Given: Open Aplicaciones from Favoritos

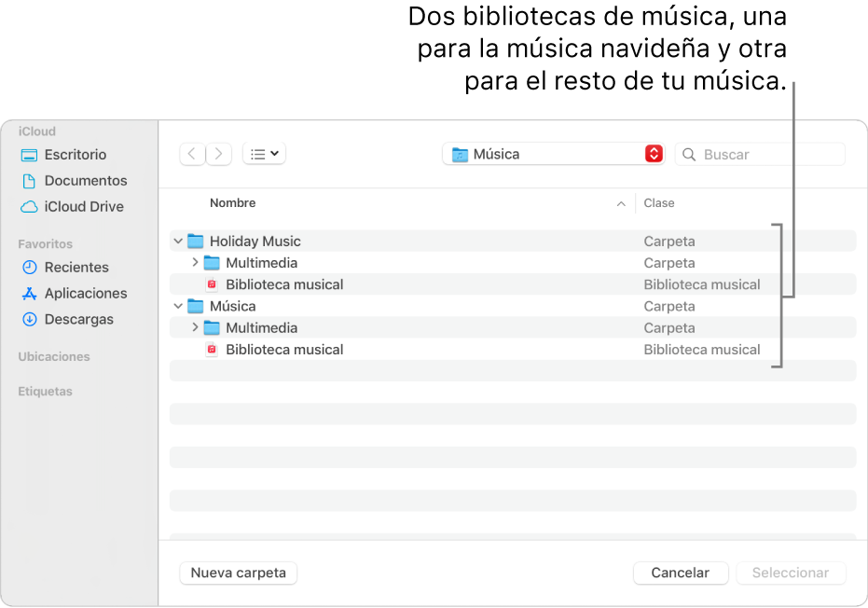Looking at the screenshot, I should tap(80, 293).
